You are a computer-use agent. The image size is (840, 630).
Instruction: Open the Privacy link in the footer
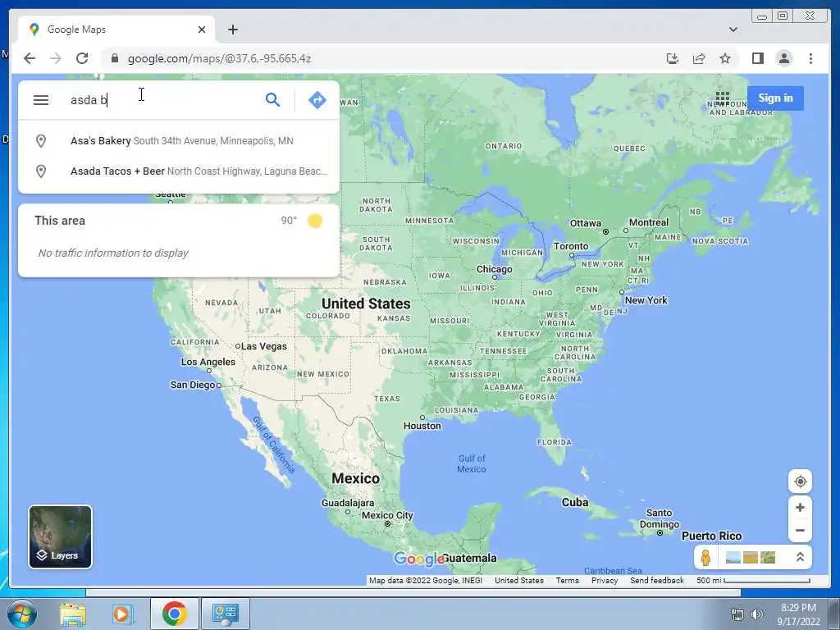[605, 580]
